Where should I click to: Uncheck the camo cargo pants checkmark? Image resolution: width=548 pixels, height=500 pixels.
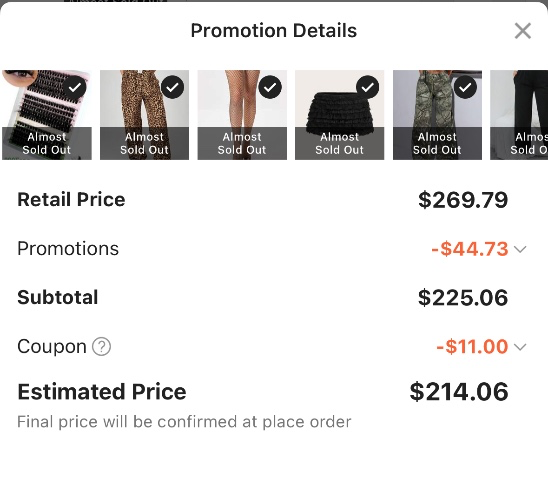coord(465,87)
